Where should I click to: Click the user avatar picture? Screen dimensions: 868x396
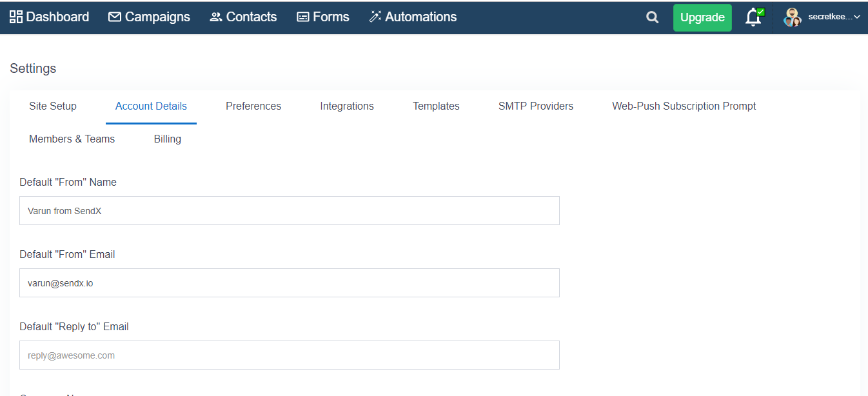(792, 17)
